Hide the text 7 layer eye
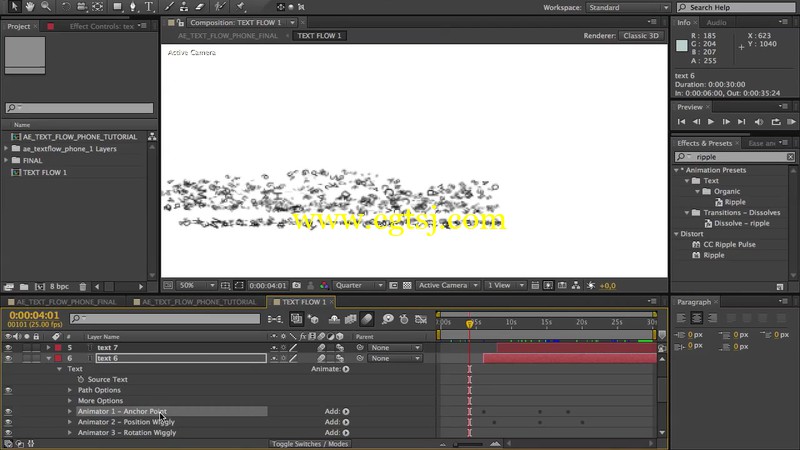Viewport: 800px width, 450px height. pos(8,347)
